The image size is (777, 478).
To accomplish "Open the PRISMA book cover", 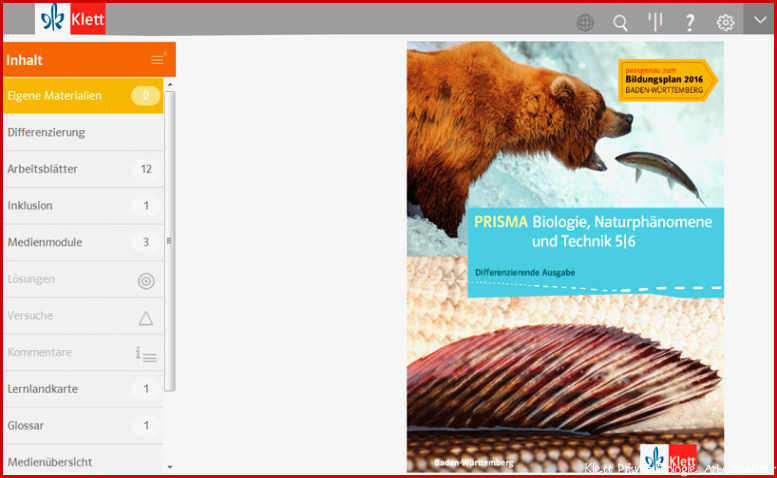I will (565, 257).
